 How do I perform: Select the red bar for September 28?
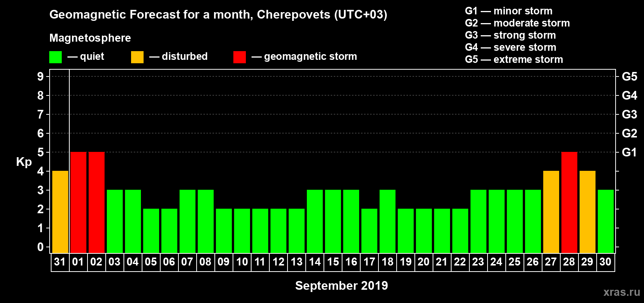[569, 202]
